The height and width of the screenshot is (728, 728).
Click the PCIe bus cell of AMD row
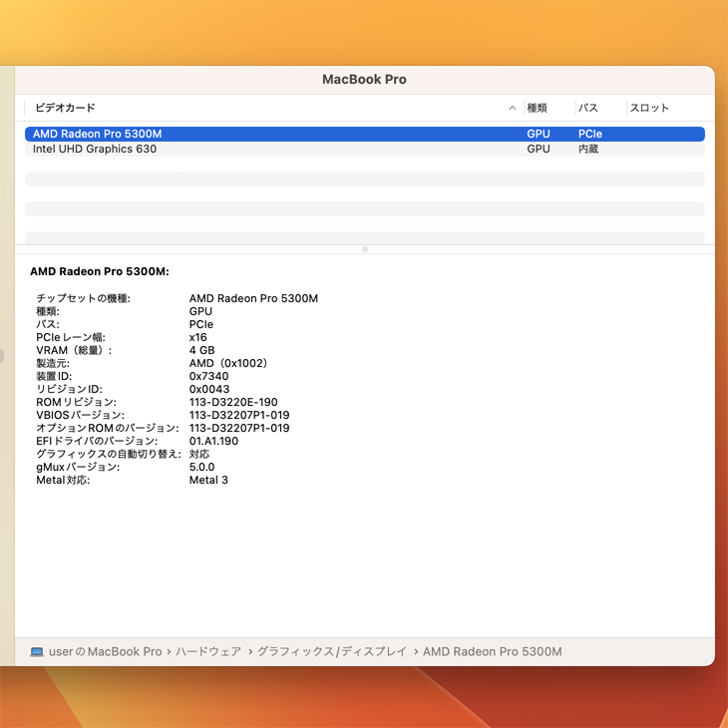click(x=590, y=134)
